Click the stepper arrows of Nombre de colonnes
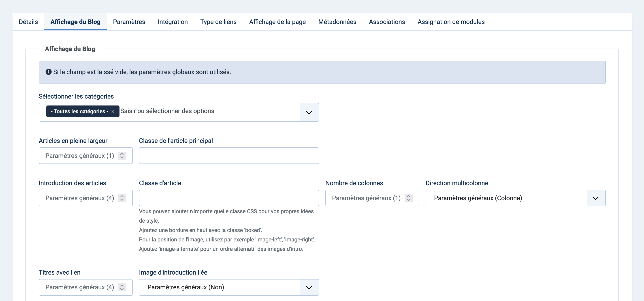 (409, 198)
